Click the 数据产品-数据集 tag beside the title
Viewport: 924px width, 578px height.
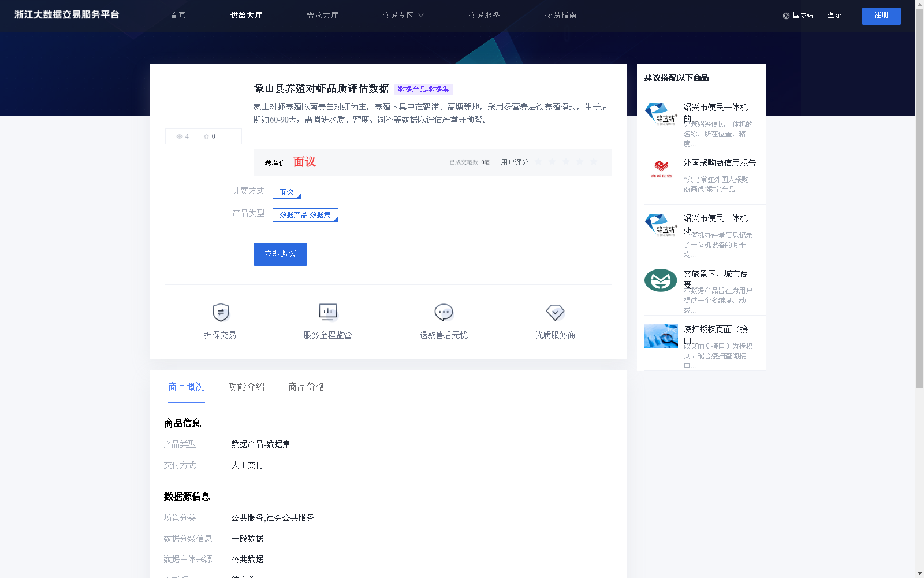coord(423,90)
